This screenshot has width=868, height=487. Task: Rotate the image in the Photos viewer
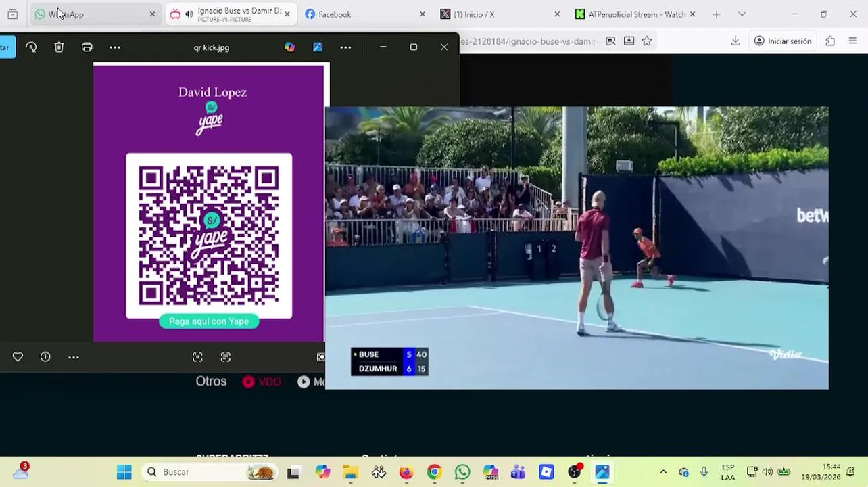click(31, 47)
